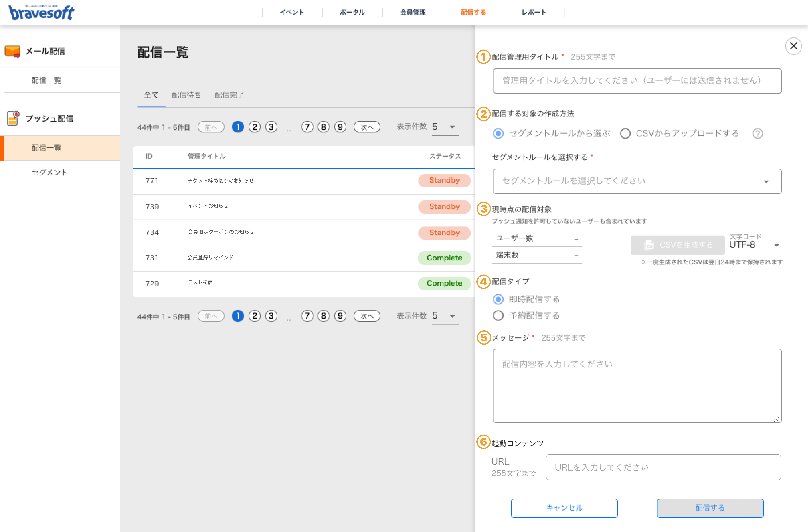808x532 pixels.
Task: Open row 771 チケット締め切りのお知らせ
Action: pyautogui.click(x=303, y=181)
